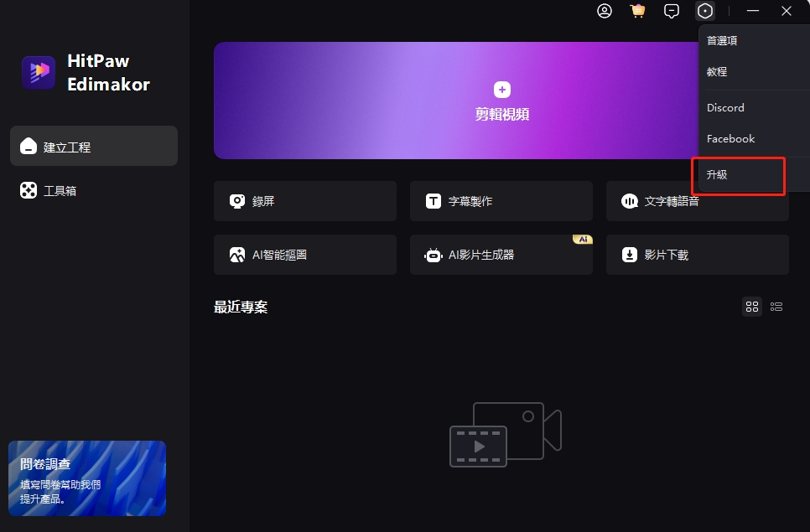Open the user account profile icon
The image size is (810, 532).
pos(605,11)
